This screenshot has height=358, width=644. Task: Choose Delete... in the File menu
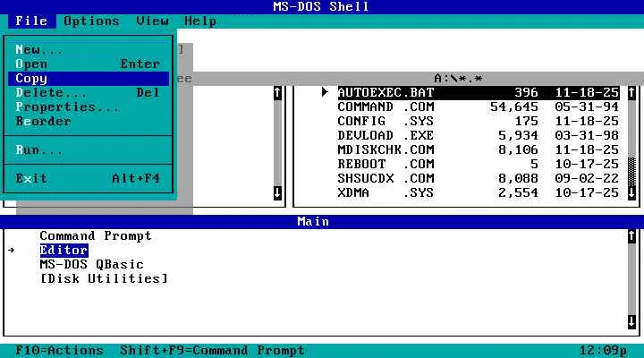[x=89, y=93]
